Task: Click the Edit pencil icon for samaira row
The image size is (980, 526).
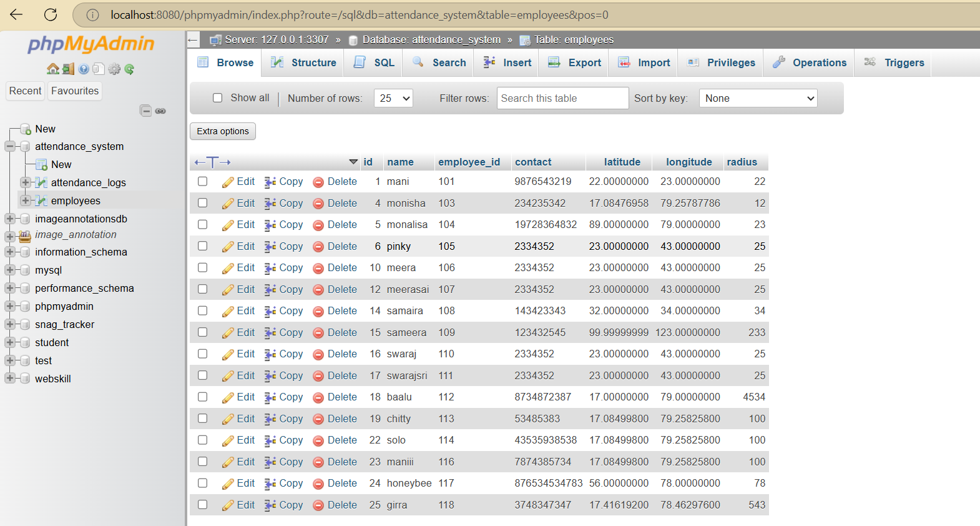Action: click(228, 311)
